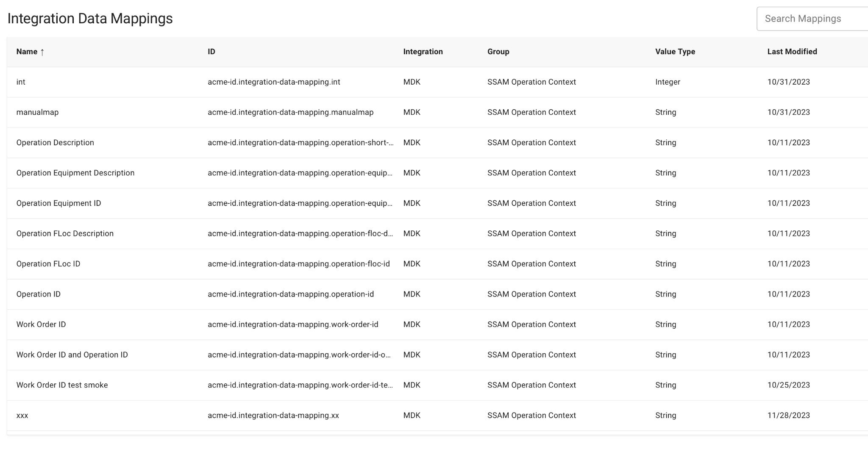868x449 pixels.
Task: Select the xxx mapping row
Action: [x=437, y=416]
